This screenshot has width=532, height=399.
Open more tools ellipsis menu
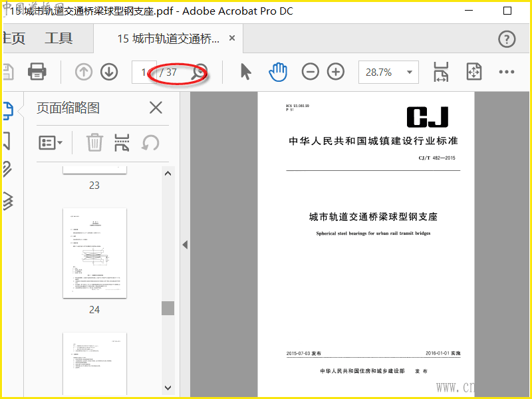[507, 72]
